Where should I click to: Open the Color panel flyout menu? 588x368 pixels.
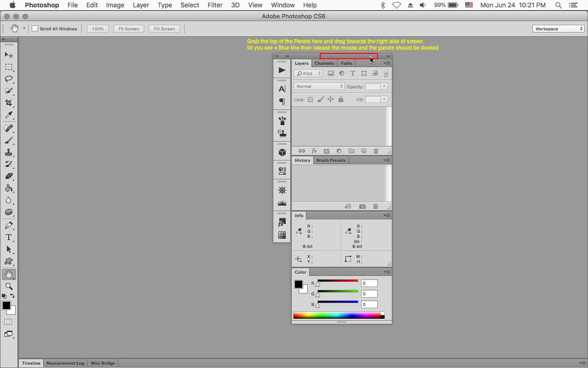(387, 272)
